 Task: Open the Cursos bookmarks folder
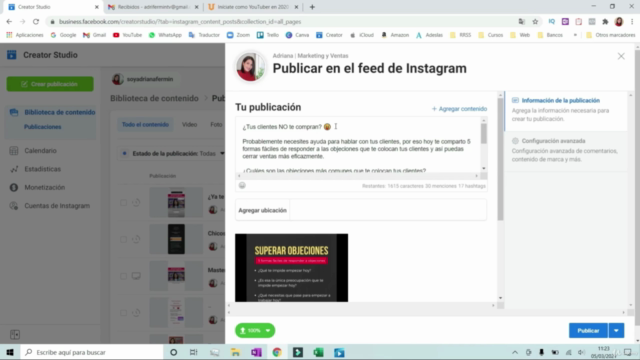(491, 35)
